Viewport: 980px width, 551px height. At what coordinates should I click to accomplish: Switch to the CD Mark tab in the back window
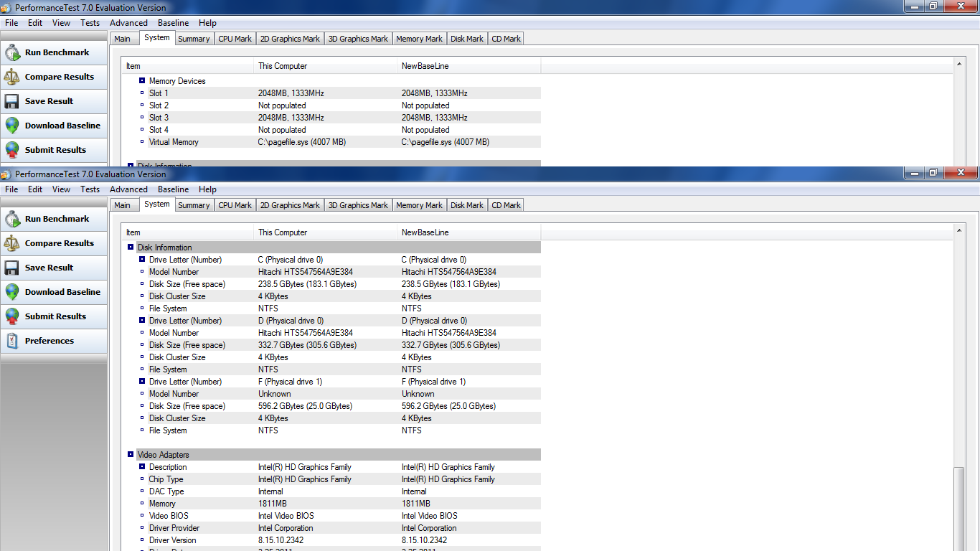point(506,39)
